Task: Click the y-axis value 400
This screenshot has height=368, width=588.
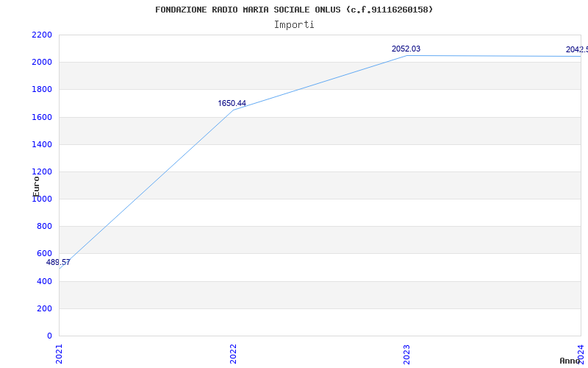Action: click(x=44, y=281)
